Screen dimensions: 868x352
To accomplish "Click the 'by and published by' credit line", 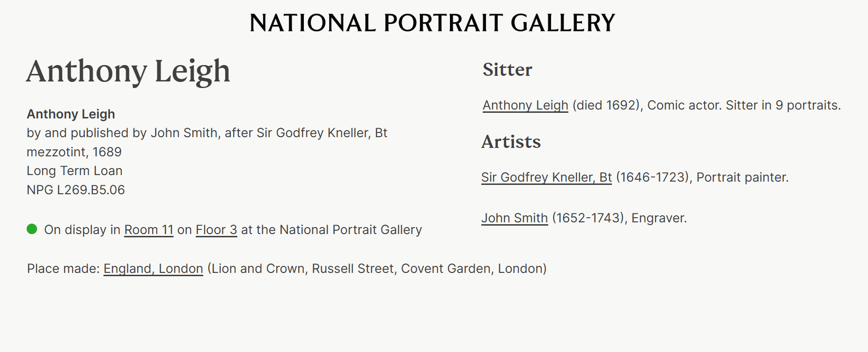I will pyautogui.click(x=207, y=133).
